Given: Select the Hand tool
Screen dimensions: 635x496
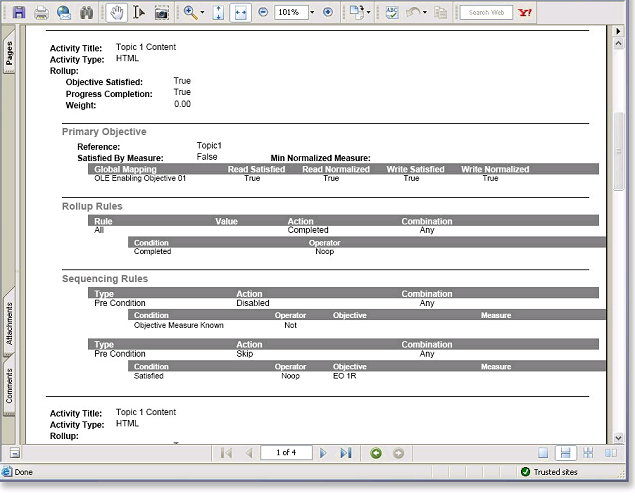Looking at the screenshot, I should (117, 13).
